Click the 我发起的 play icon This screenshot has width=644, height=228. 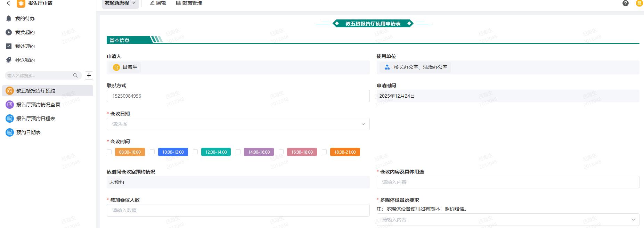point(9,32)
